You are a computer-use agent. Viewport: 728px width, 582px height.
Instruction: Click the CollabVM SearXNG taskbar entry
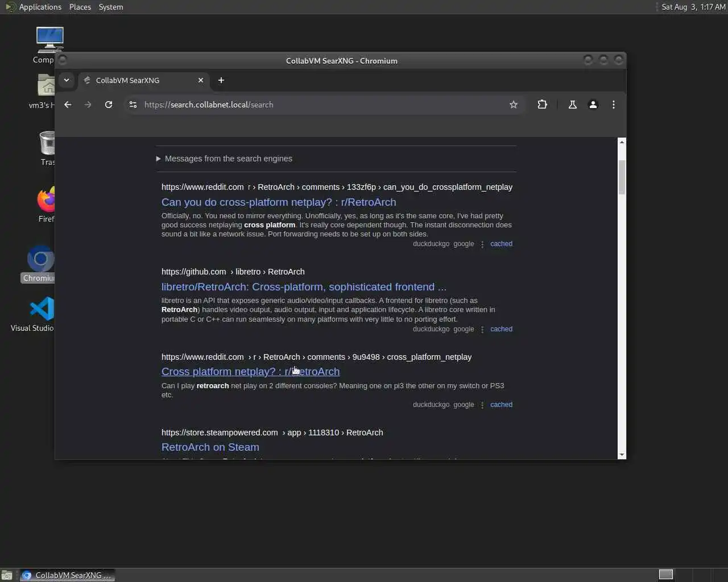67,575
